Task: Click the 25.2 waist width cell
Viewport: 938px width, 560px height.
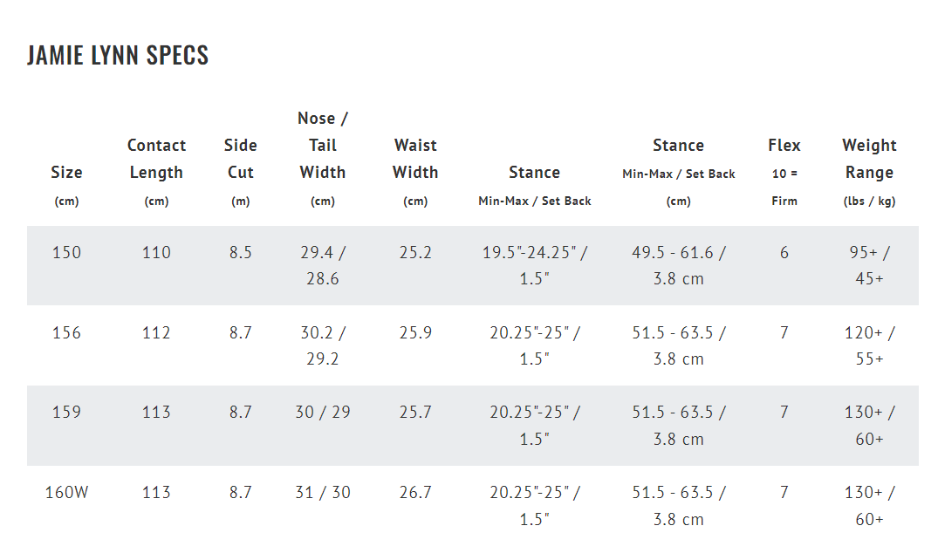Action: click(x=415, y=252)
